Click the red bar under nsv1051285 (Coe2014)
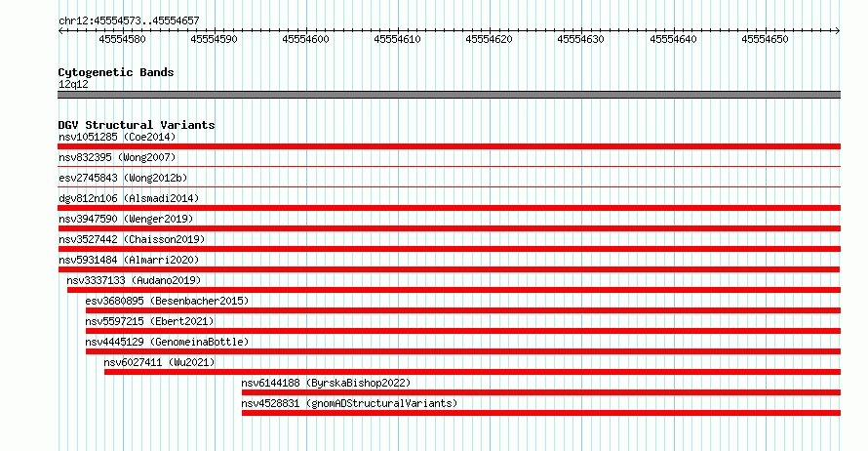The image size is (868, 451). 449,146
